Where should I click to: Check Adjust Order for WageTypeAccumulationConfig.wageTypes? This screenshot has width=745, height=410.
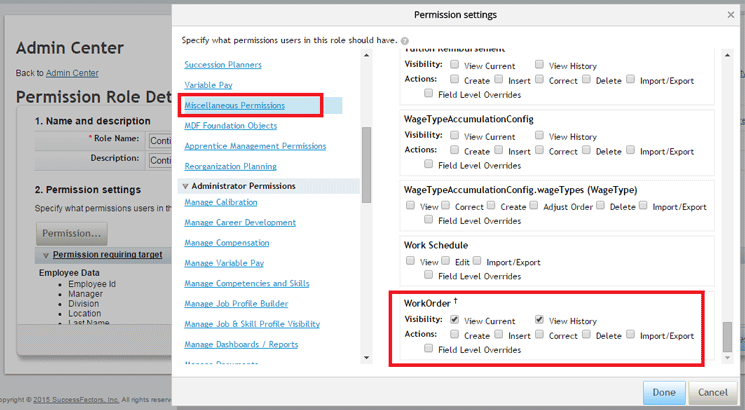click(533, 206)
